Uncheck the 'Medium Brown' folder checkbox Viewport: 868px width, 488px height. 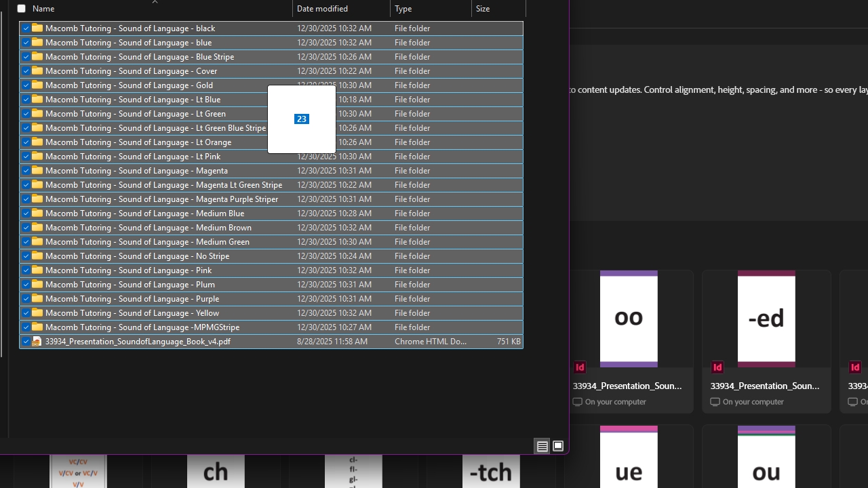click(x=26, y=228)
